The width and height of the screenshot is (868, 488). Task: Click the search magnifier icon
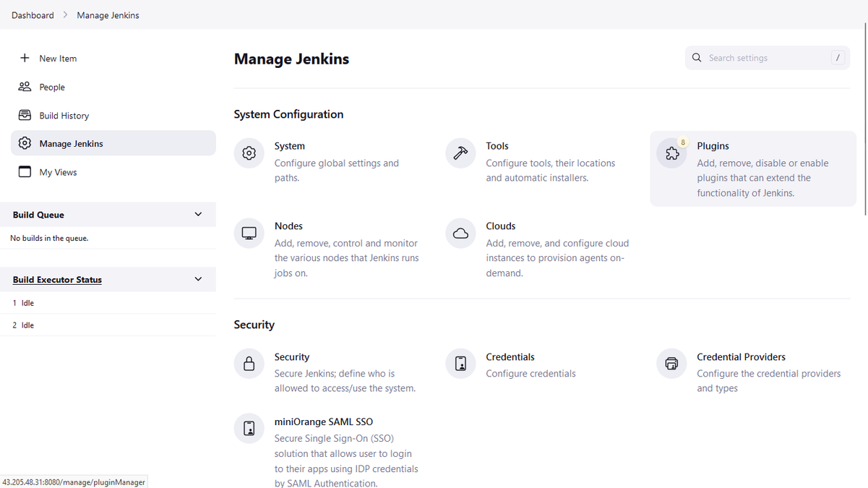coord(697,58)
